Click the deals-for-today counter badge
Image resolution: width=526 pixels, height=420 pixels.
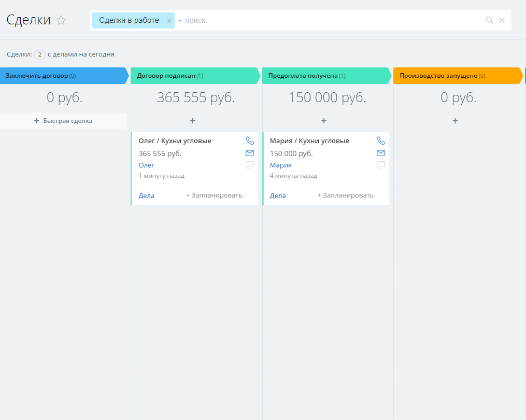click(x=40, y=54)
